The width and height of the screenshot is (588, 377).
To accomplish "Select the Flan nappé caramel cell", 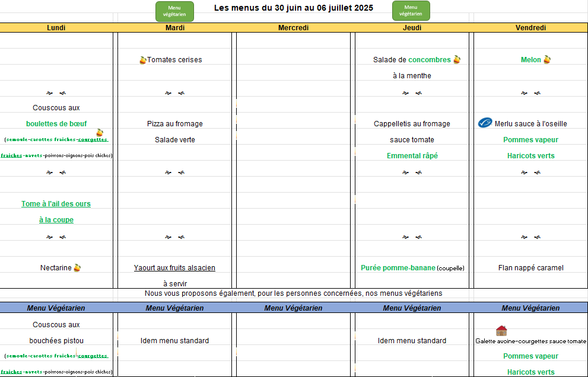I will [x=530, y=268].
